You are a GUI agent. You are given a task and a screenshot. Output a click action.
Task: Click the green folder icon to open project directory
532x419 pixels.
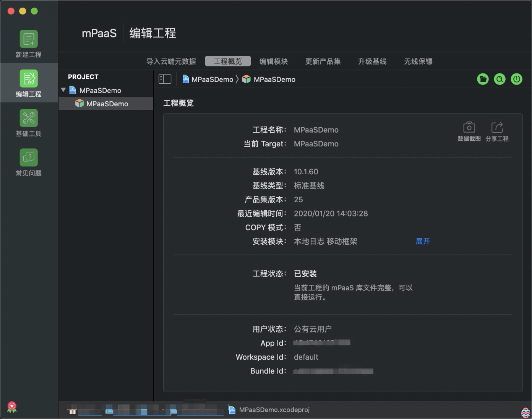coord(483,79)
